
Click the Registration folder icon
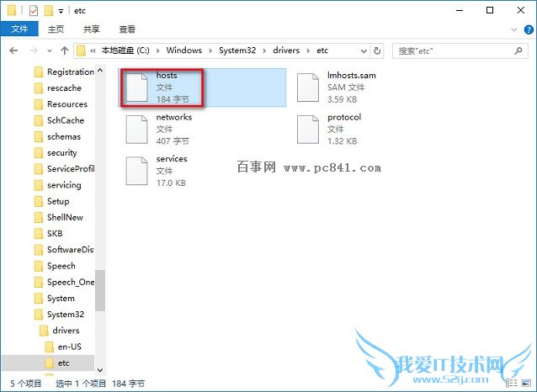tap(39, 72)
